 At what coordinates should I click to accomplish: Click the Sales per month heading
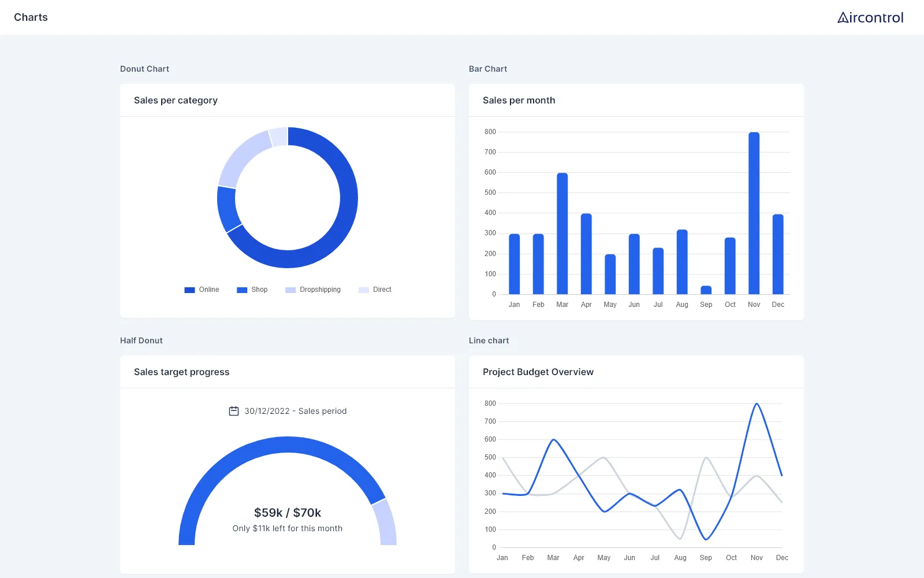coord(519,100)
